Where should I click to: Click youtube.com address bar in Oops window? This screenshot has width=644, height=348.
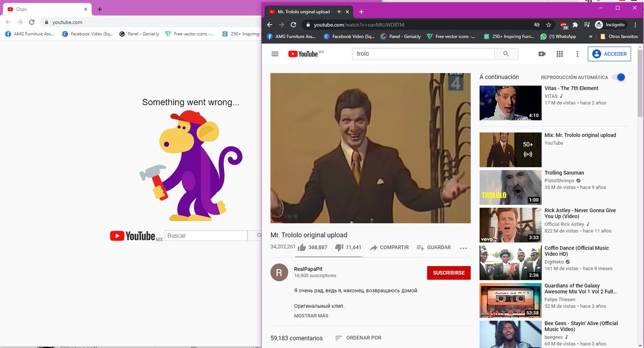click(x=67, y=22)
